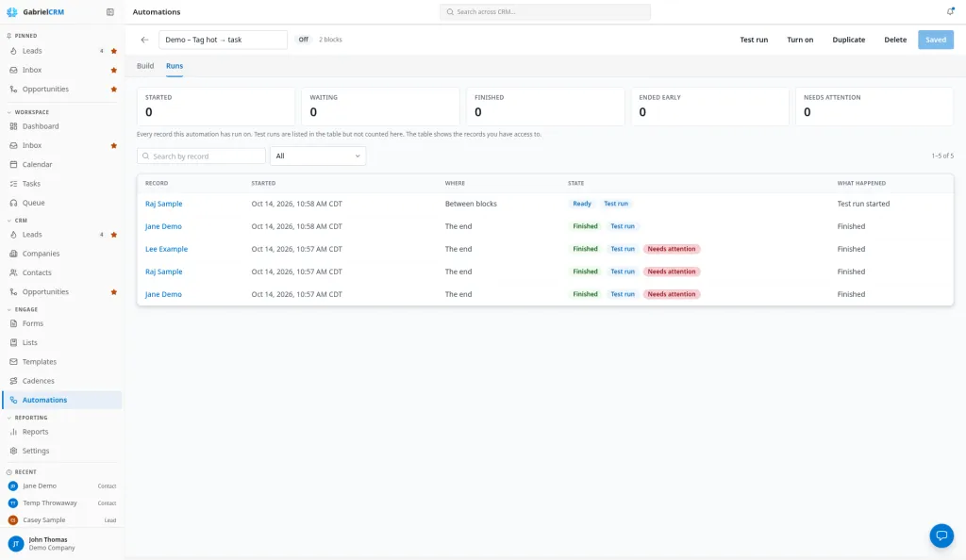The width and height of the screenshot is (966, 560).
Task: Open notifications bell icon
Action: (950, 11)
